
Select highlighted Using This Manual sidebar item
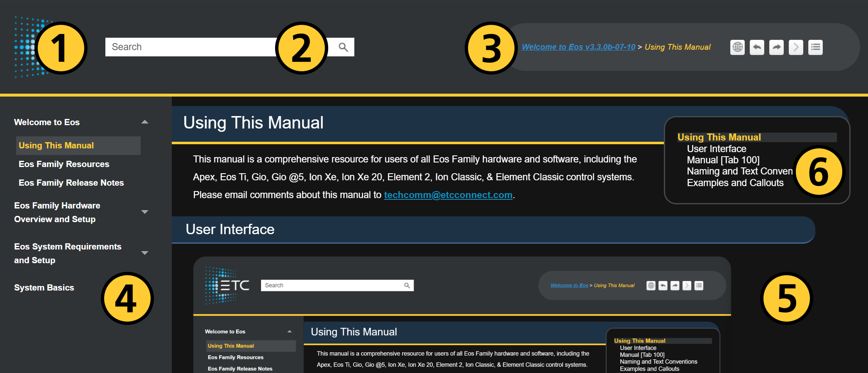(x=56, y=145)
